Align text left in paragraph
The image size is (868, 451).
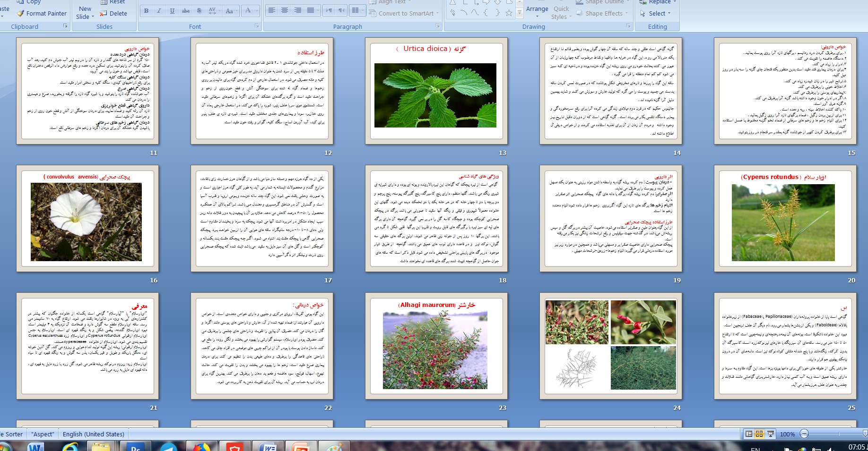click(x=272, y=10)
